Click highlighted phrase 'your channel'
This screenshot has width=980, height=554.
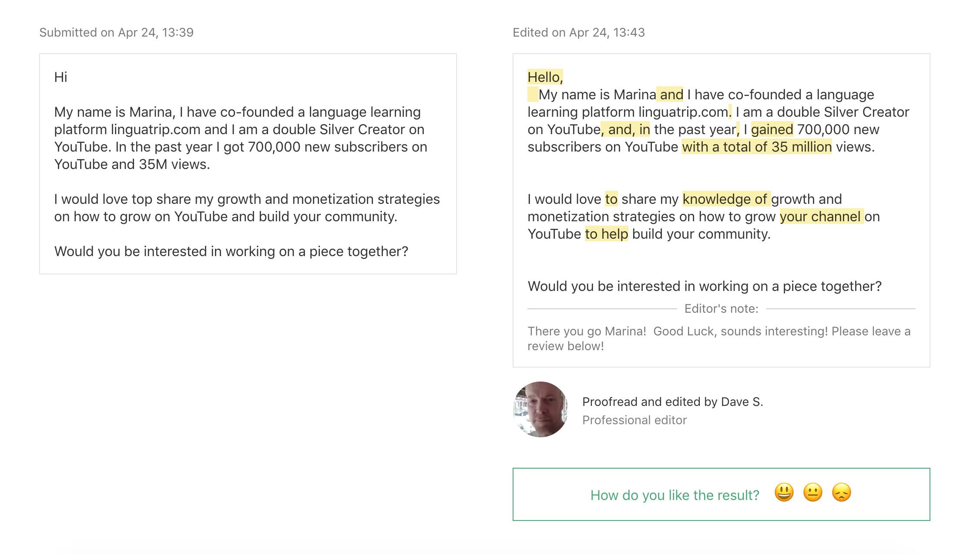(x=822, y=216)
